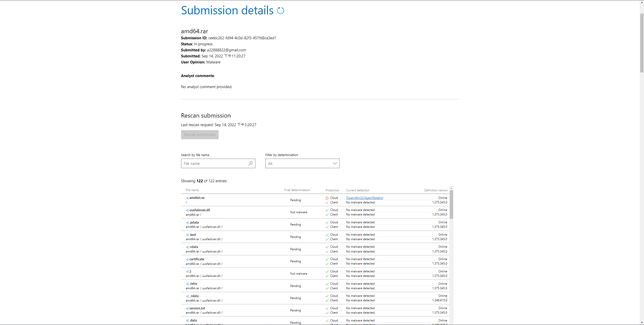644x325 pixels.
Task: Click the Final determination column header
Action: click(x=297, y=190)
